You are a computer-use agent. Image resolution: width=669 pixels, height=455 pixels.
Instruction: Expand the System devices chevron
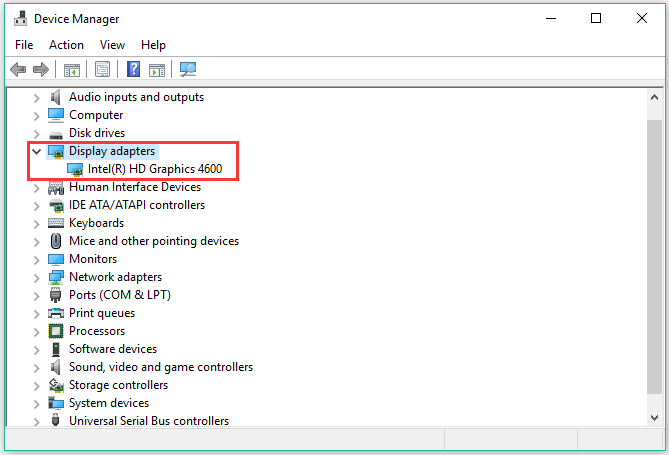[37, 404]
